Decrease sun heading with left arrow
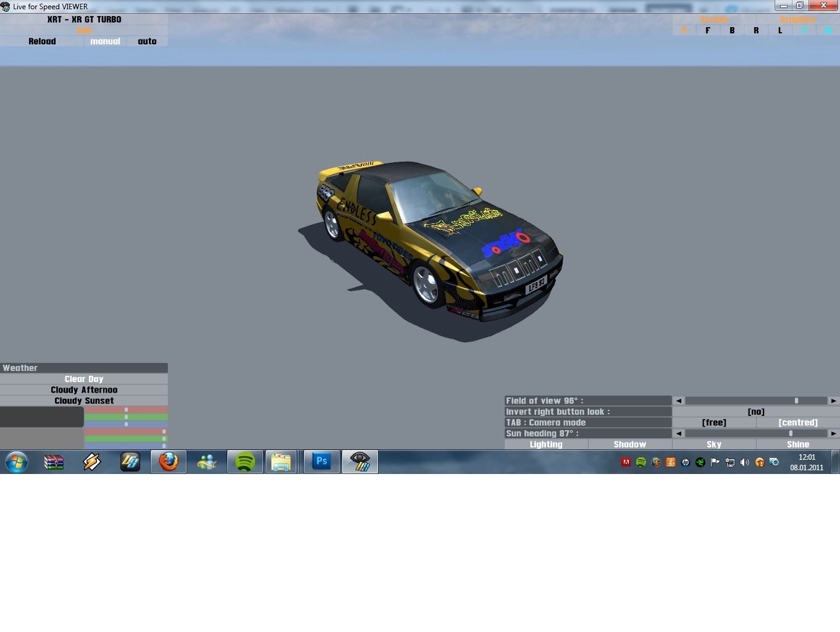The image size is (840, 632). pos(678,433)
